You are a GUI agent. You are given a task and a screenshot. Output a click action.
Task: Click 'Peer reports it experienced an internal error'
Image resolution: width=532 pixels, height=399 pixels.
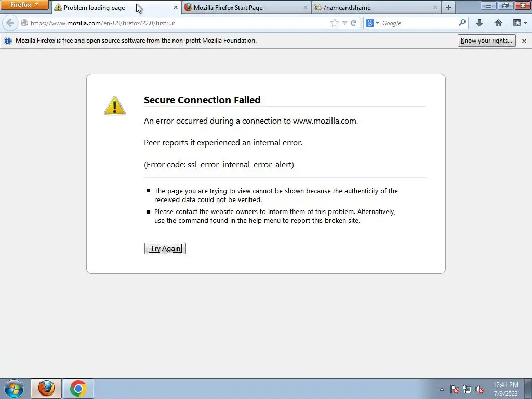pos(223,142)
